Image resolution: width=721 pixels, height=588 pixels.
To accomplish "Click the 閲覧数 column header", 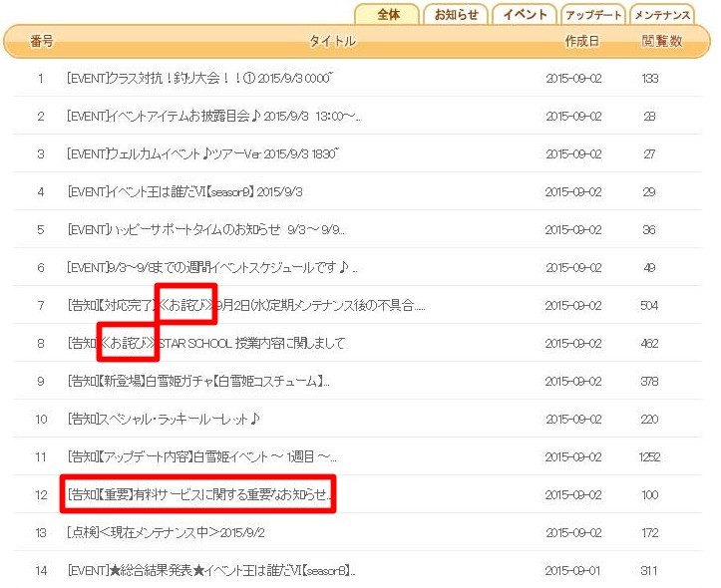I will (x=661, y=42).
